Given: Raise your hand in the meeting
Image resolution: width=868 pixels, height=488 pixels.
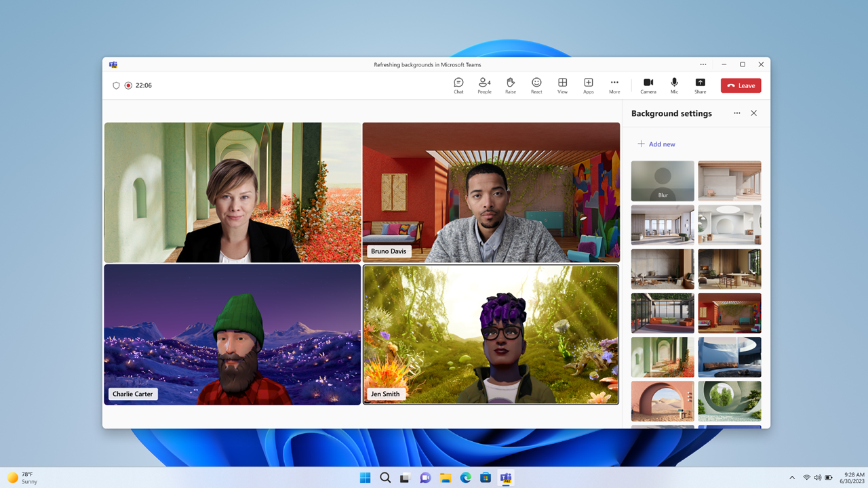Looking at the screenshot, I should [x=511, y=85].
